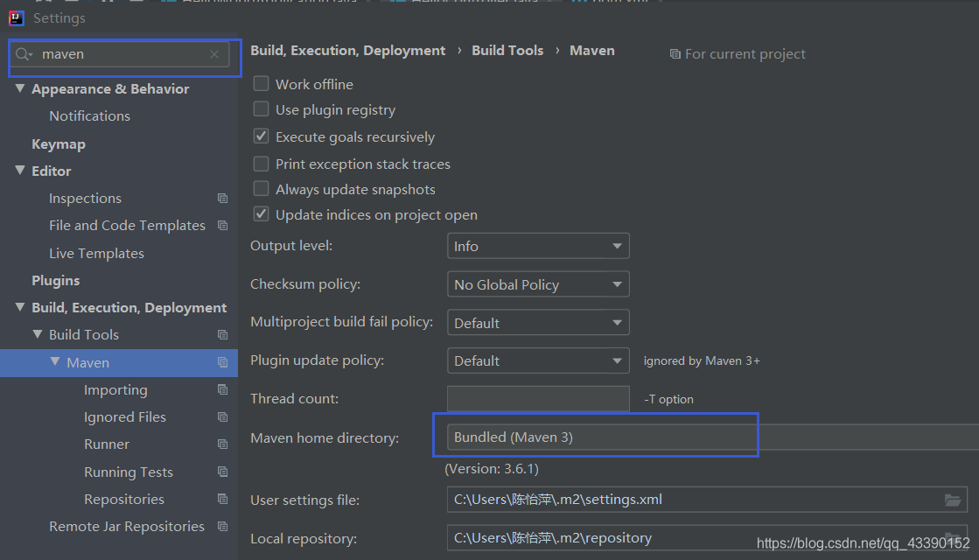Open the Plugin update policy dropdown
Viewport: 979px width, 560px height.
pyautogui.click(x=538, y=360)
